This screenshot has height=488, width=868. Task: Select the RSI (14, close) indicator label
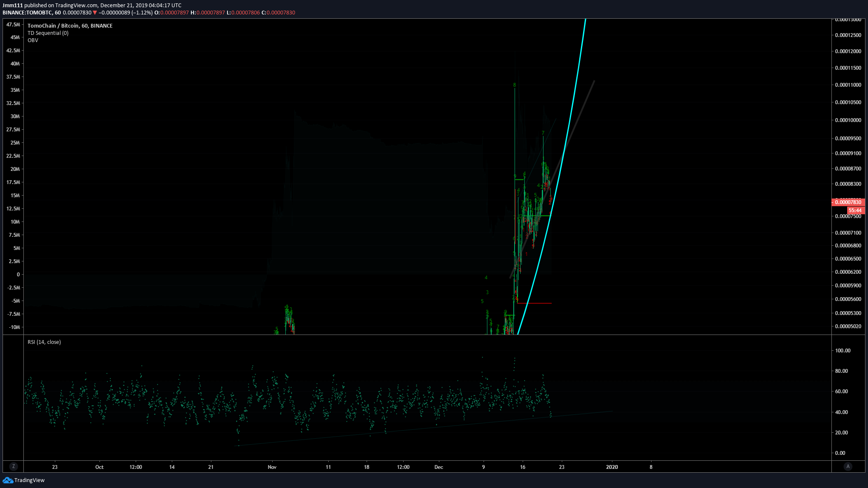coord(44,342)
